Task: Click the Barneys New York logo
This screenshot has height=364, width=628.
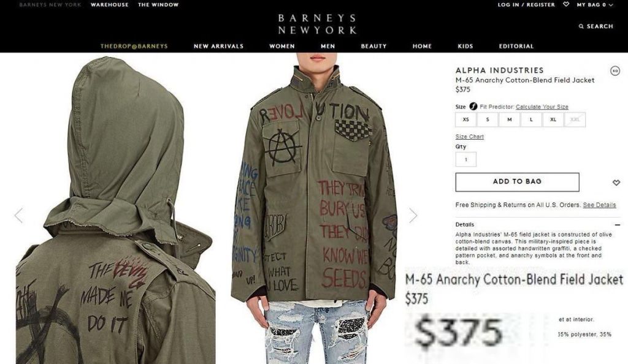Action: 317,24
